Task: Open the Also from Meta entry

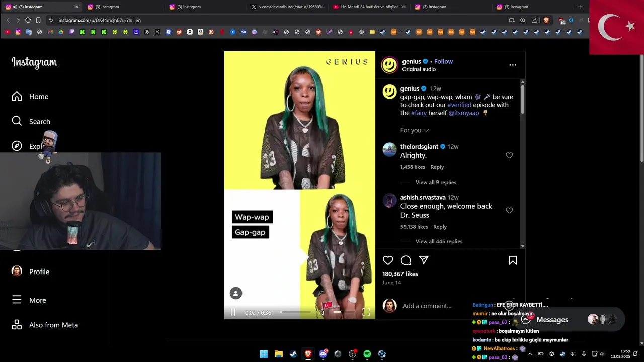Action: pyautogui.click(x=45, y=325)
